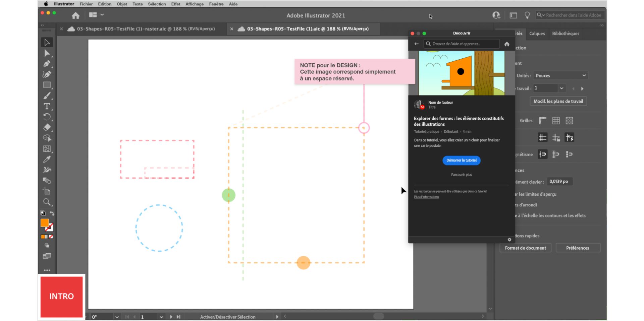Open the plan de travail number dropdown
Viewport: 644px width, 321px height.
tap(549, 88)
